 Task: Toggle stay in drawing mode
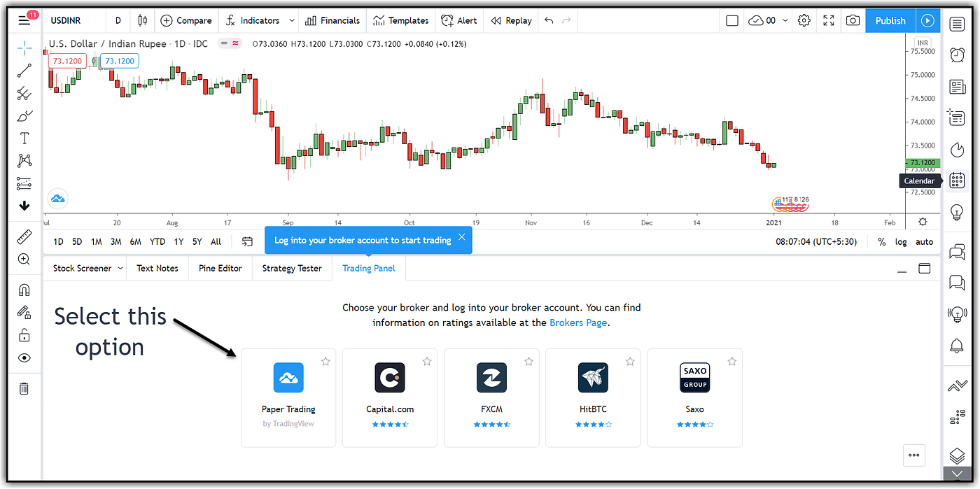click(24, 312)
